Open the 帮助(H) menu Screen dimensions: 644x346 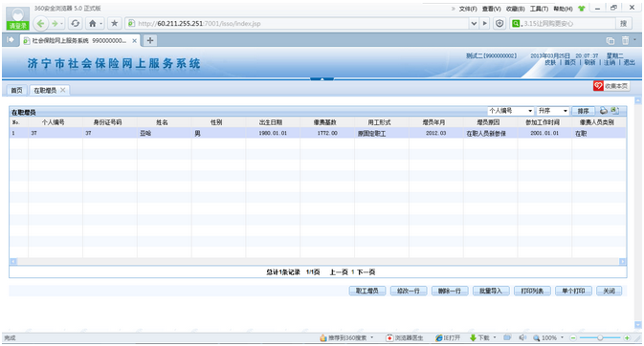[x=563, y=9]
